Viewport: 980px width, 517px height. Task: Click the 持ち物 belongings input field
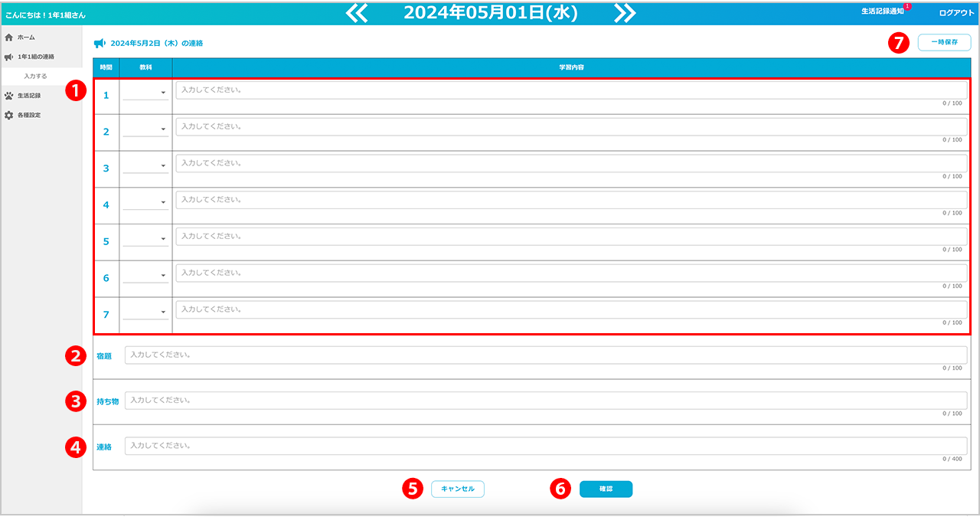click(x=545, y=401)
